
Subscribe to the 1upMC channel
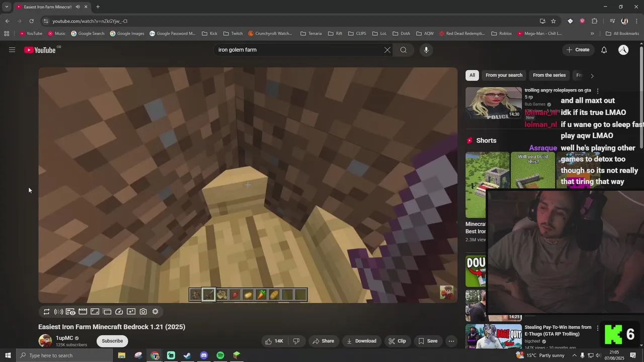pyautogui.click(x=112, y=341)
